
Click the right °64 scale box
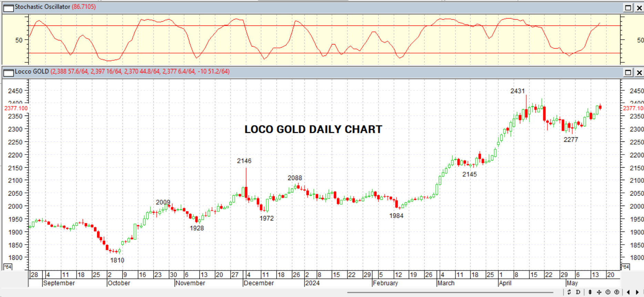coord(625,267)
